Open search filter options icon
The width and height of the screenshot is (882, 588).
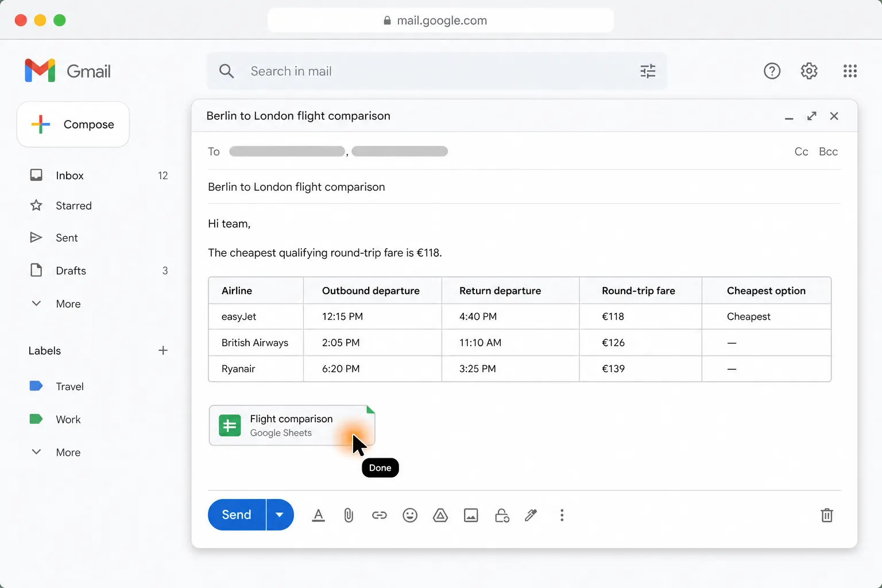pyautogui.click(x=648, y=71)
